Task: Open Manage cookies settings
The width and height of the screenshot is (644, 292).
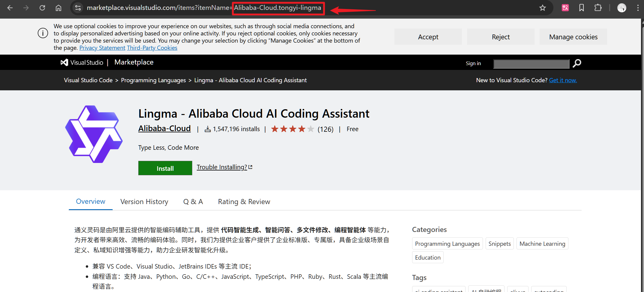Action: (x=573, y=37)
